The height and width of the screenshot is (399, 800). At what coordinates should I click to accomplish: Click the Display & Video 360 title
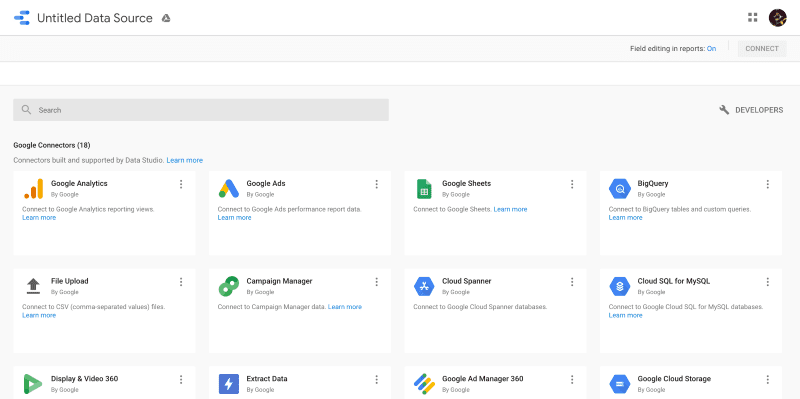point(85,379)
